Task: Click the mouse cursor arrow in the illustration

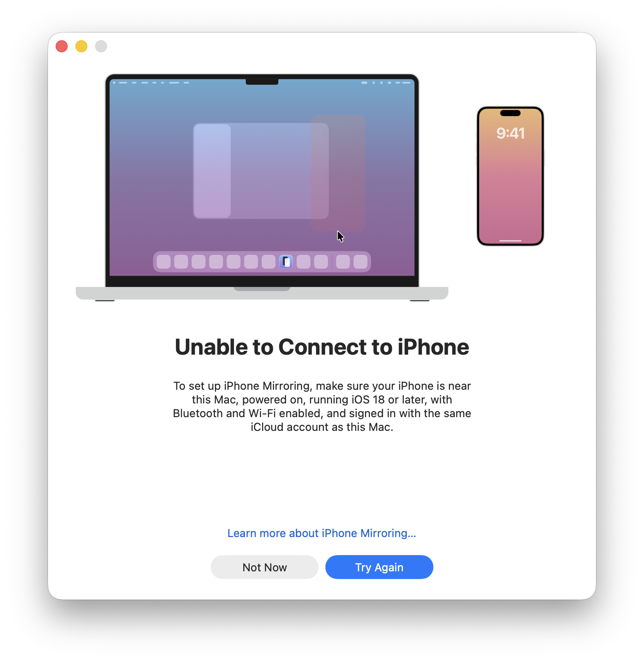Action: coord(340,236)
